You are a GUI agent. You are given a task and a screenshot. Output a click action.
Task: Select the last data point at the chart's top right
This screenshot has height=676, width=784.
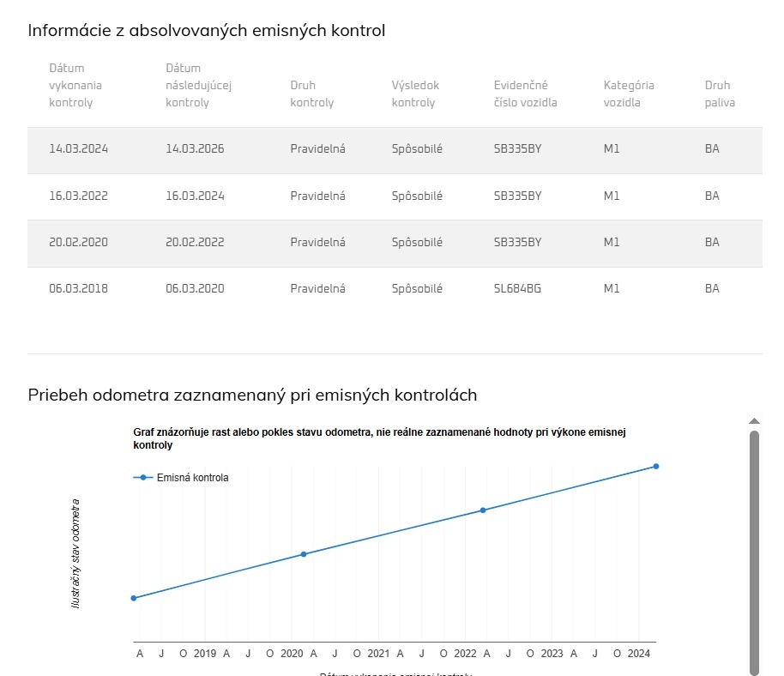[x=655, y=466]
